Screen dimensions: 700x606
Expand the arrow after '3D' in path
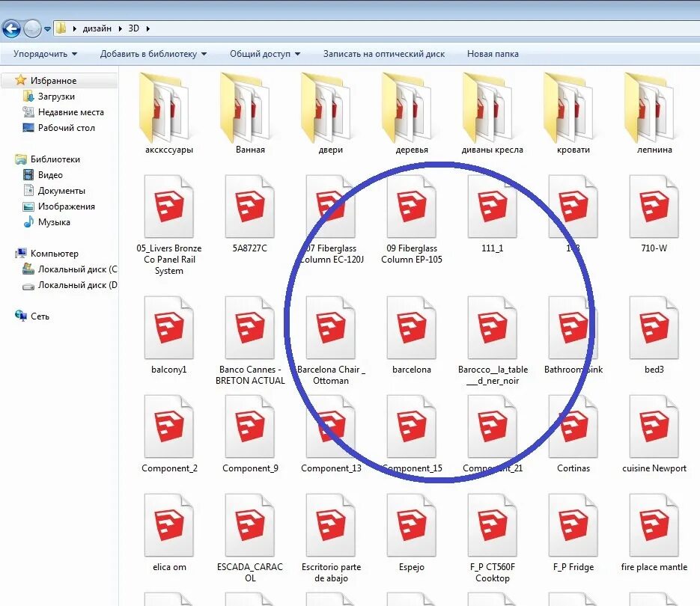pyautogui.click(x=147, y=28)
